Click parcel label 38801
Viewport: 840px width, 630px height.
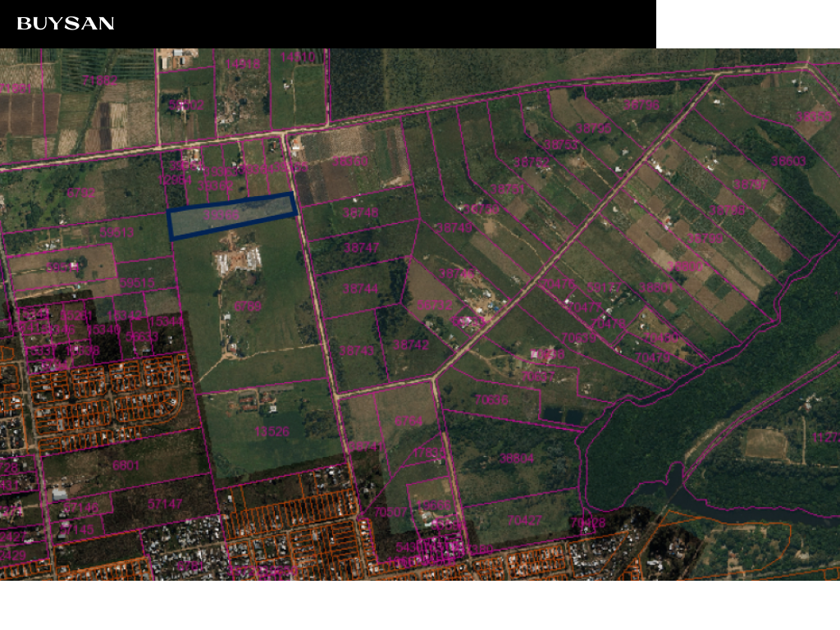click(x=656, y=288)
